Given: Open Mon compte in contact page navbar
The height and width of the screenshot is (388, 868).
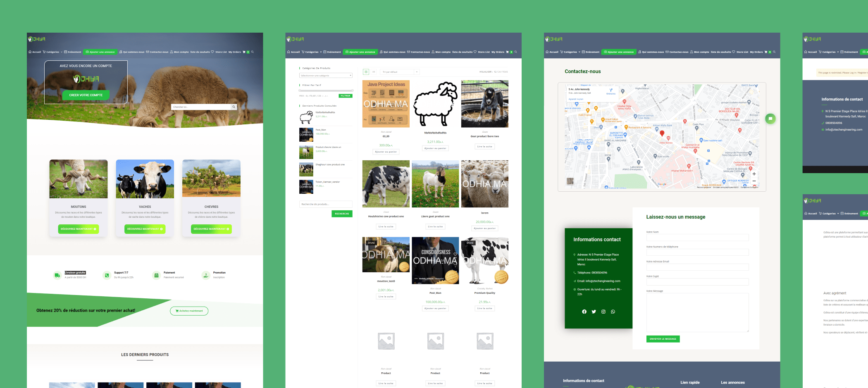Looking at the screenshot, I should click(700, 52).
